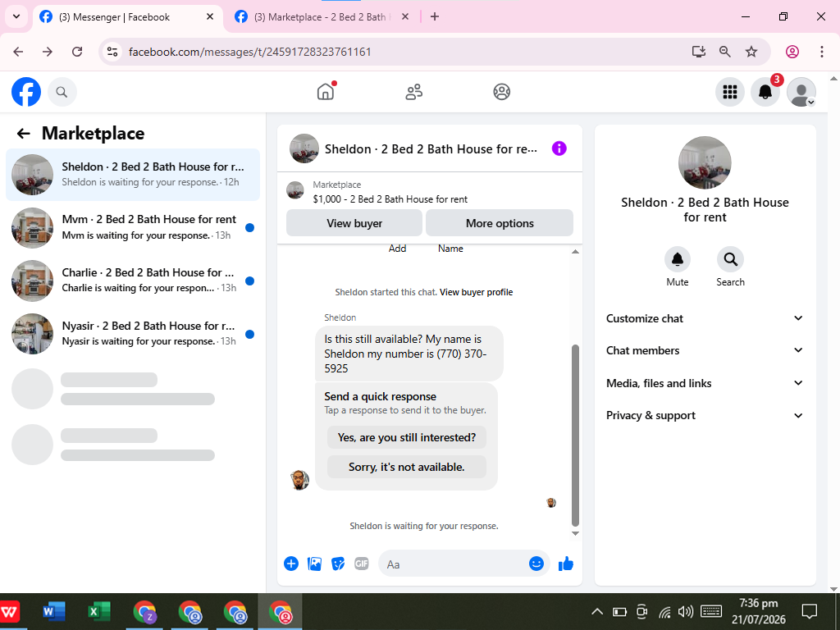Open the Facebook search magnifier
Viewport: 840px width, 630px height.
(x=62, y=92)
